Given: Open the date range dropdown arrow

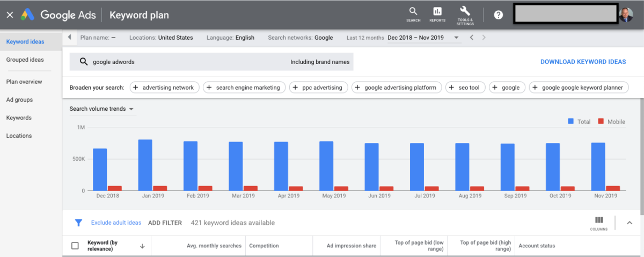Looking at the screenshot, I should pos(456,38).
